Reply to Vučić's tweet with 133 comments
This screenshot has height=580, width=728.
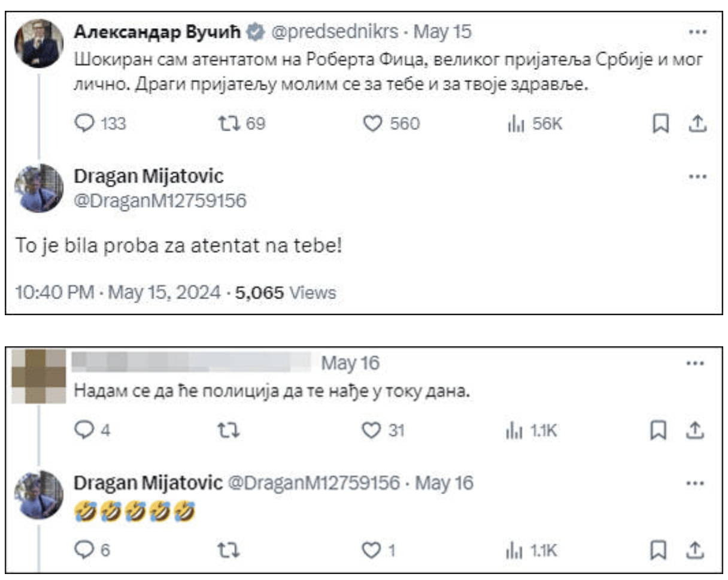coord(84,123)
